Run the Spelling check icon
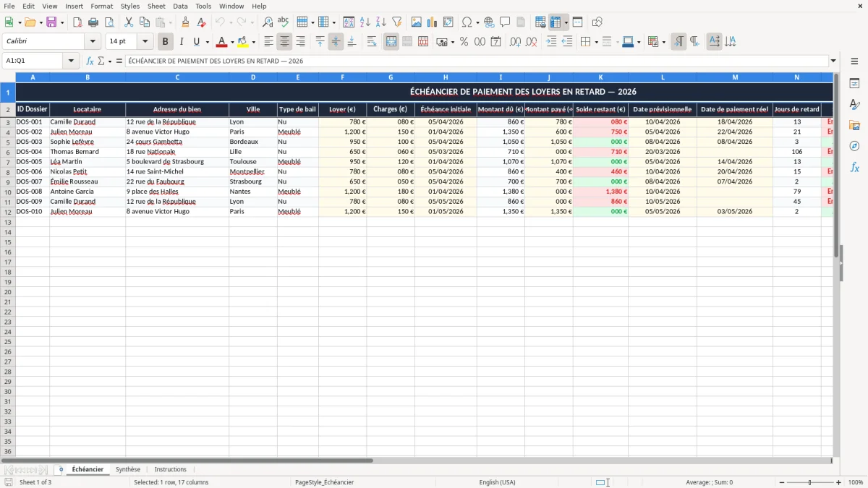Image resolution: width=868 pixels, height=488 pixels. pos(284,22)
